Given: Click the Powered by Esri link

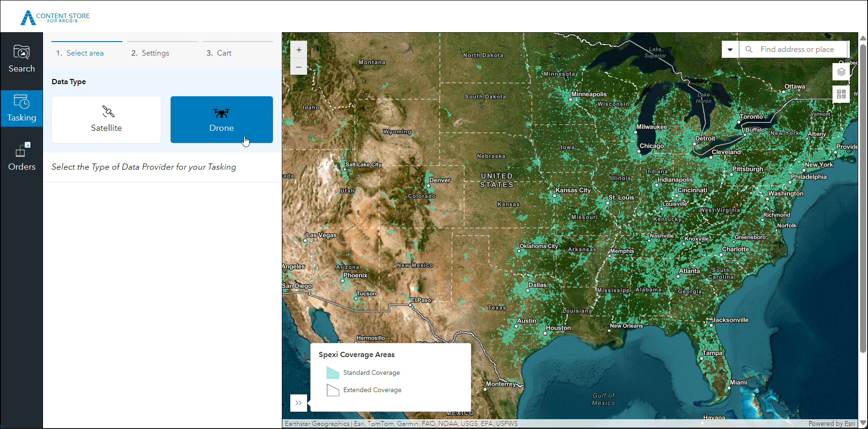Looking at the screenshot, I should pos(832,423).
